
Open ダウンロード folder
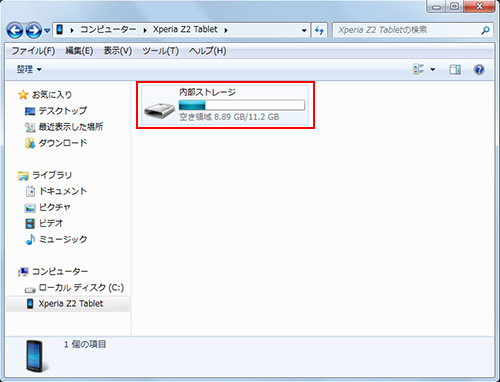63,143
